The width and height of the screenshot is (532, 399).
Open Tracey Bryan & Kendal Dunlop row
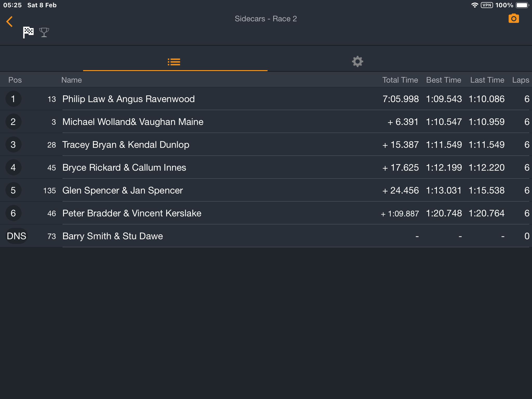[266, 145]
